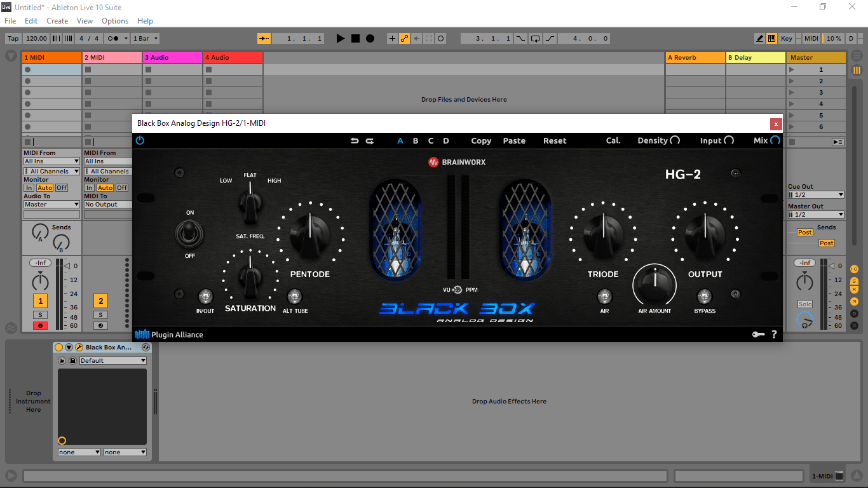Toggle Draw Mode pencil icon
This screenshot has height=488, width=868.
point(759,39)
